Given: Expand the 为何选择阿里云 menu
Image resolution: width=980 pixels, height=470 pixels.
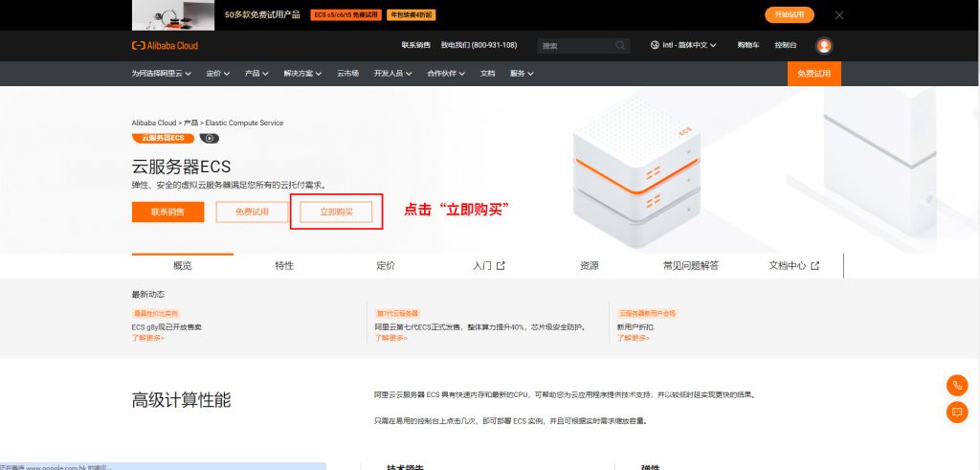Looking at the screenshot, I should coord(161,74).
